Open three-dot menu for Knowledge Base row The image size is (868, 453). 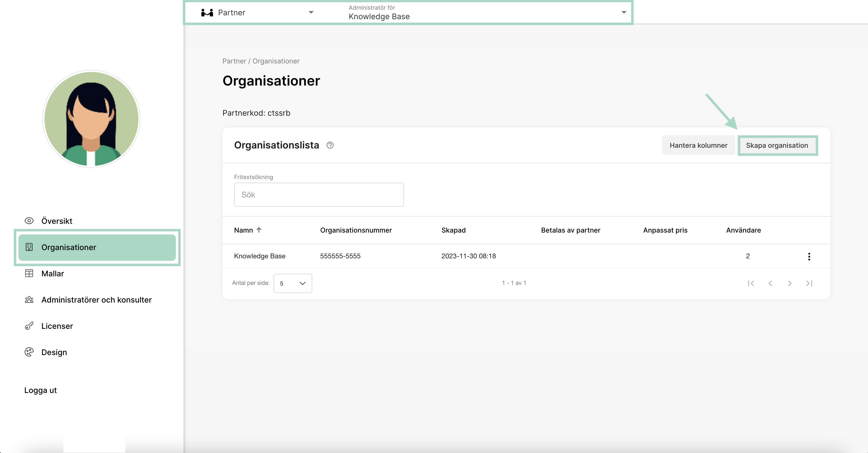[809, 256]
